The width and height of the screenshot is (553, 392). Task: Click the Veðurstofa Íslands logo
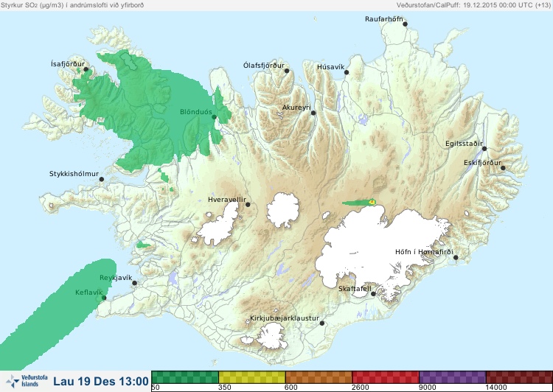tap(27, 381)
